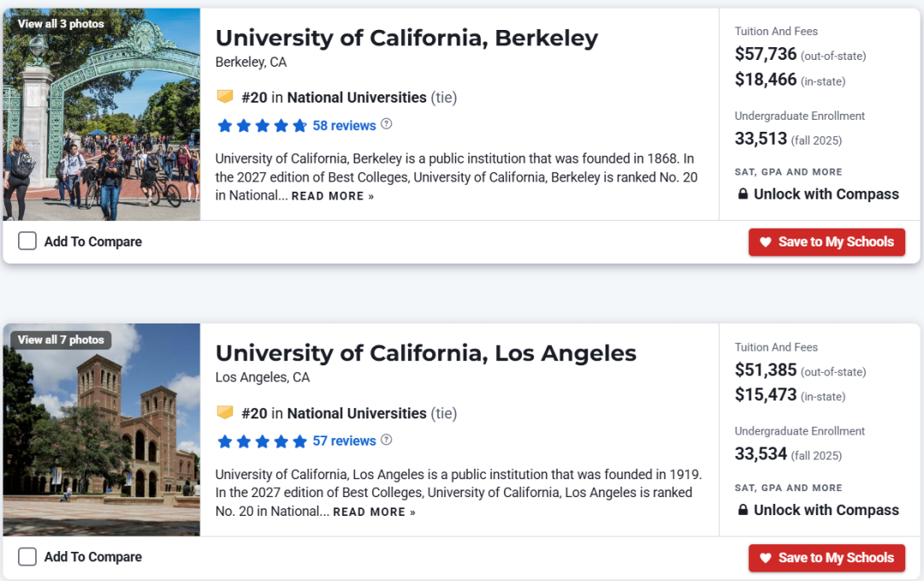Click the help icon beside 57 reviews
This screenshot has height=581, width=924.
(x=386, y=440)
